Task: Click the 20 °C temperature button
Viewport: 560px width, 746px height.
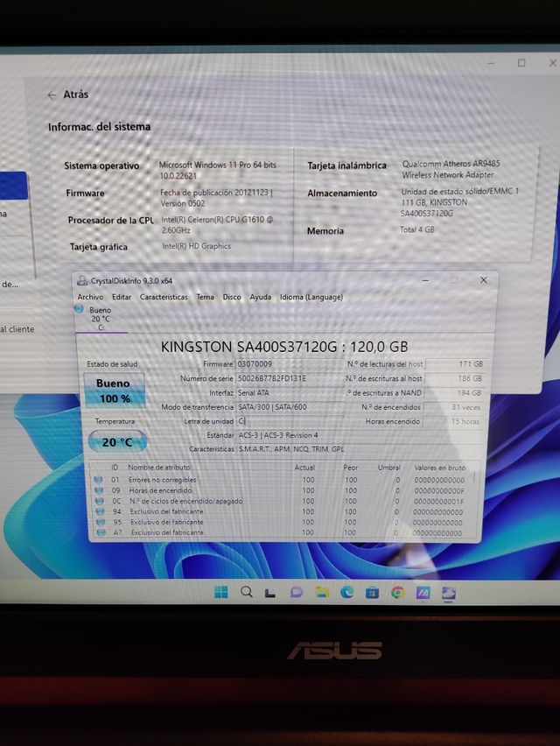Action: [x=117, y=442]
